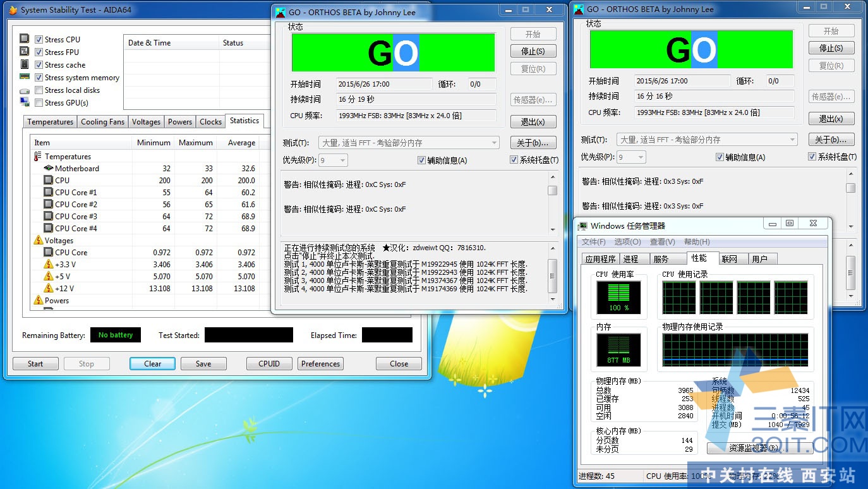The image size is (868, 489).
Task: Toggle 辅助信息(A) checkbox in right ORTHOS window
Action: tap(720, 157)
